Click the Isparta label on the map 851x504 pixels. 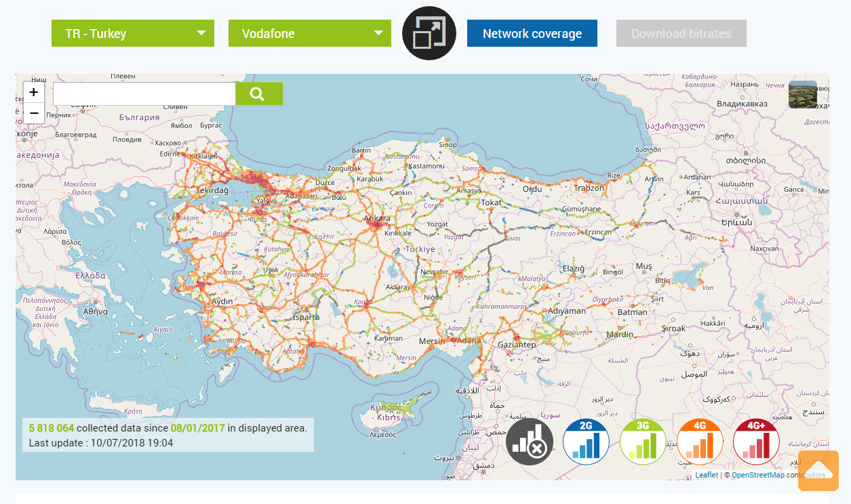(x=306, y=316)
